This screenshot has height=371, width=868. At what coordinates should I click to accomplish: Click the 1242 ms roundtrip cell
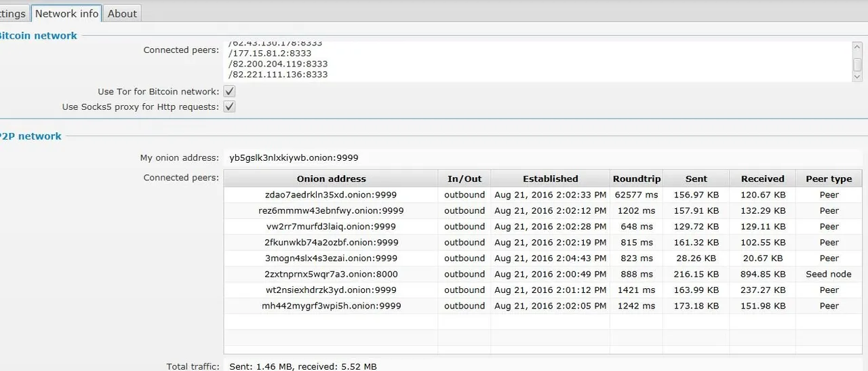tap(636, 306)
